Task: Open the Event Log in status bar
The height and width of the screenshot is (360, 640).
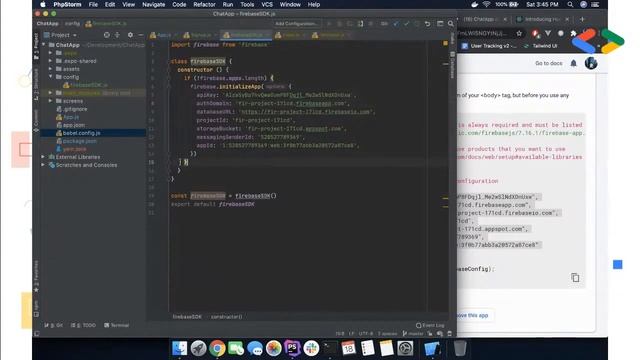Action: (430, 325)
